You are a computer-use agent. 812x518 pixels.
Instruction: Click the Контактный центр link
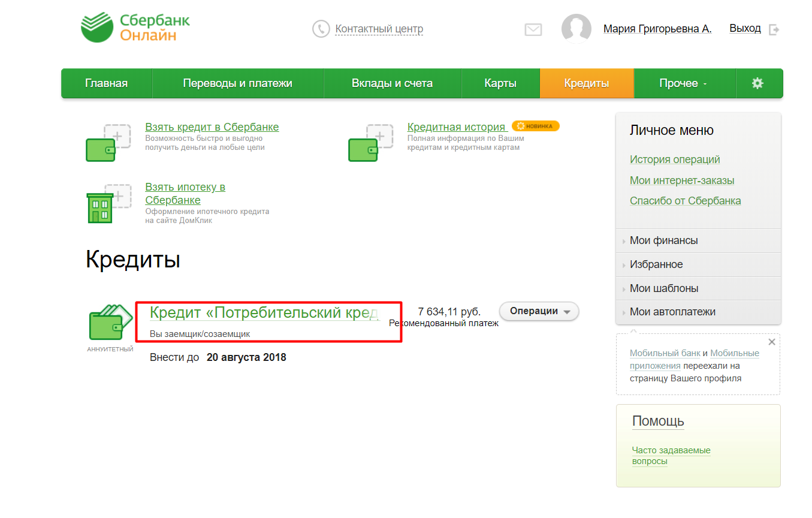[x=379, y=29]
